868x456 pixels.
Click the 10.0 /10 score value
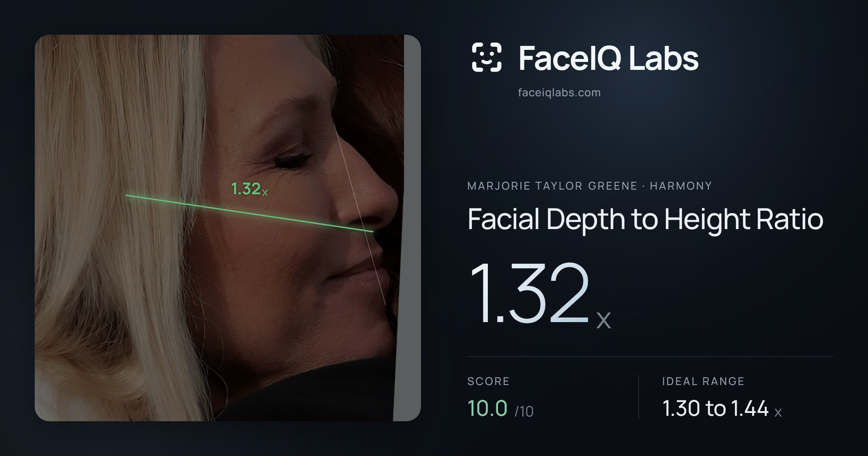click(x=501, y=408)
